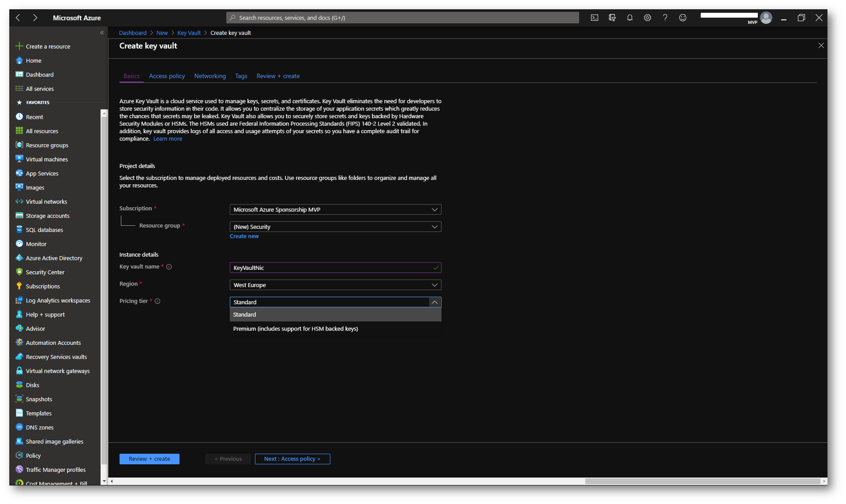Close the Create key vault blade
This screenshot has height=504, width=846.
tap(821, 45)
